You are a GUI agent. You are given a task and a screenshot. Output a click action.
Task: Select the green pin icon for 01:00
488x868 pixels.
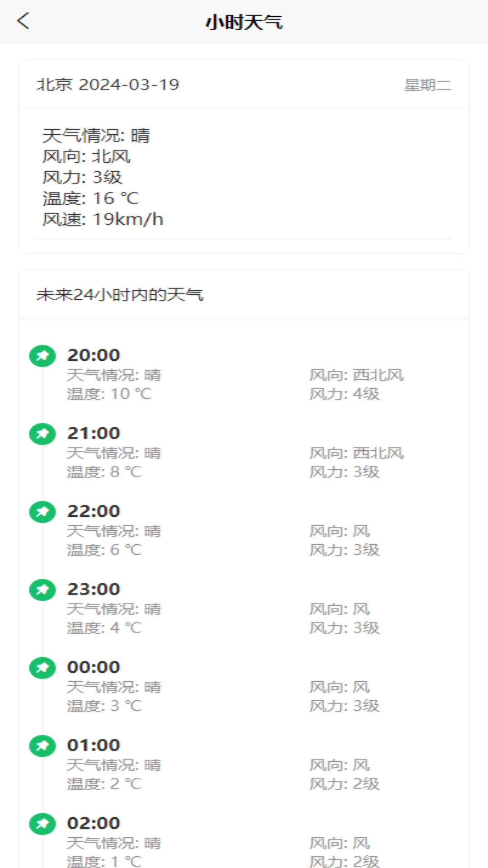42,746
